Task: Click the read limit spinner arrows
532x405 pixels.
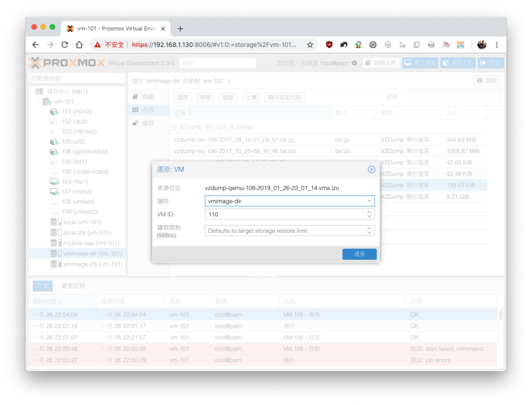Action: (369, 231)
